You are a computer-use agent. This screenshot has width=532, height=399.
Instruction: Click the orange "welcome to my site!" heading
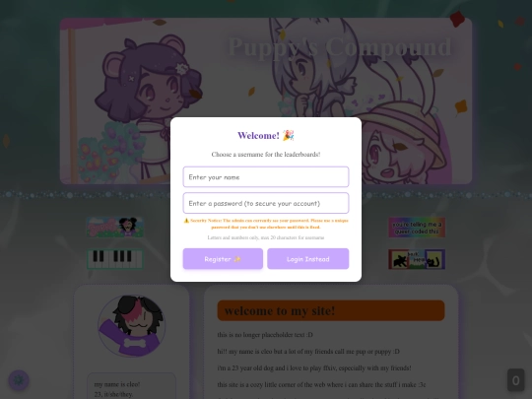[331, 310]
